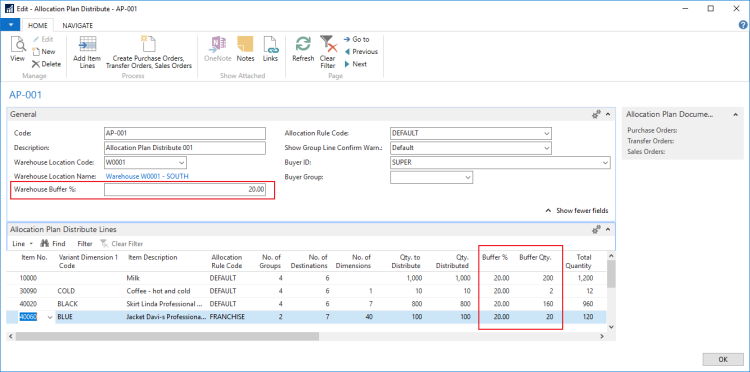Open Allocation Rule Code dropdown
750x372 pixels.
[x=547, y=133]
